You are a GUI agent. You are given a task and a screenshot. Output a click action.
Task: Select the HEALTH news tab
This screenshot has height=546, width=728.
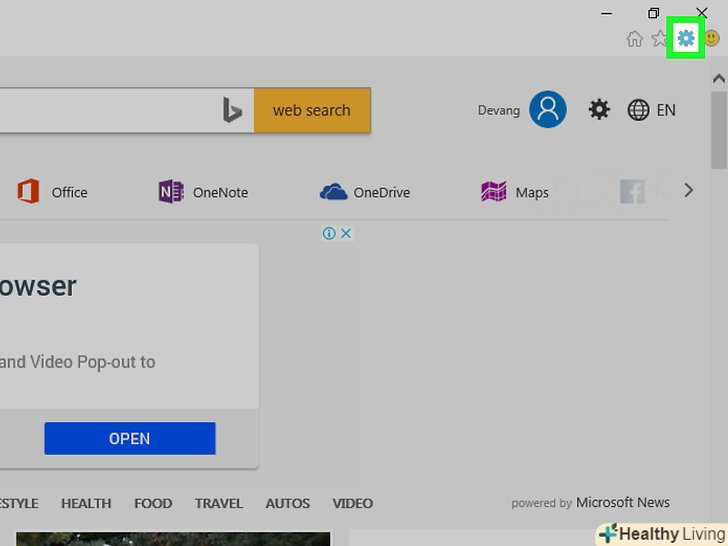(87, 503)
